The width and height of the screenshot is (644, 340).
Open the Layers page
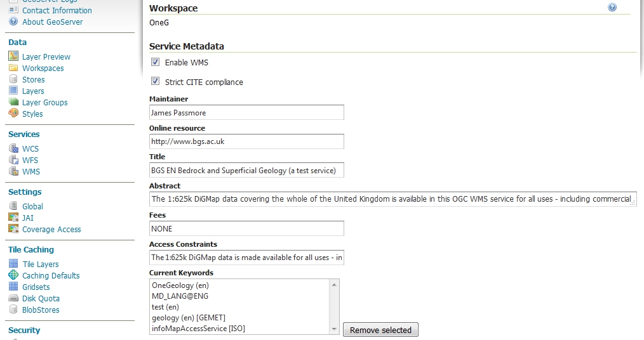33,91
